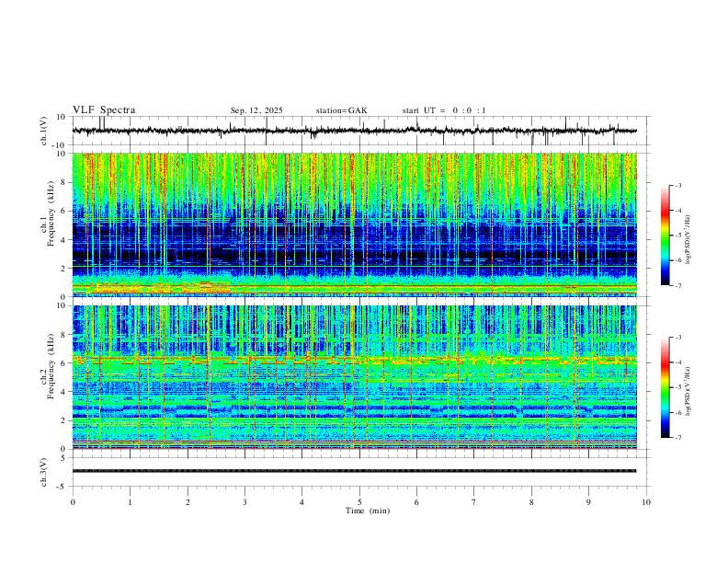Viewport: 728px width, 563px height.
Task: Click the 'station=GAK' label
Action: click(x=341, y=110)
